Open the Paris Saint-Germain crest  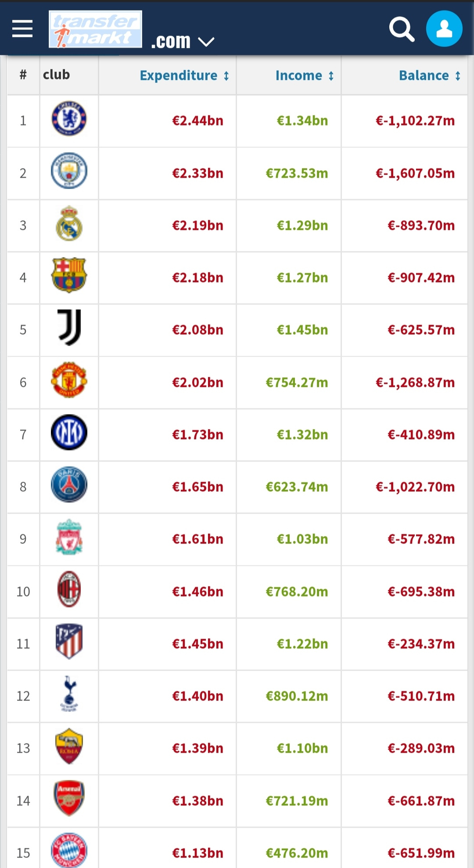(69, 484)
